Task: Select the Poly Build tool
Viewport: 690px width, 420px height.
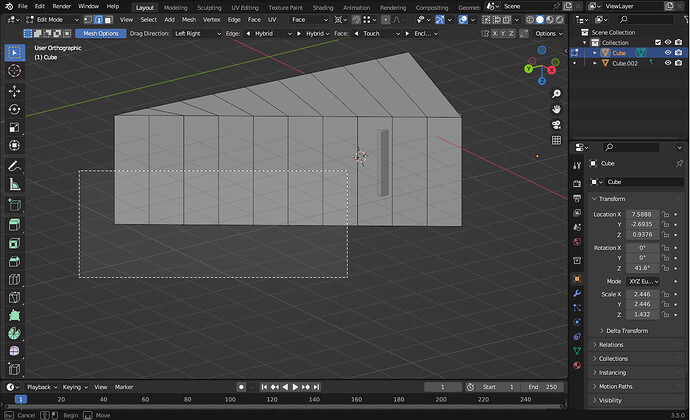Action: click(15, 316)
